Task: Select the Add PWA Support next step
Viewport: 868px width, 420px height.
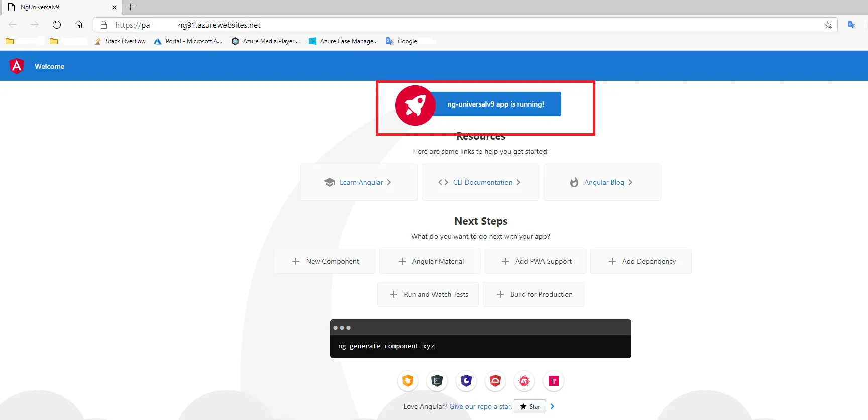Action: 535,261
